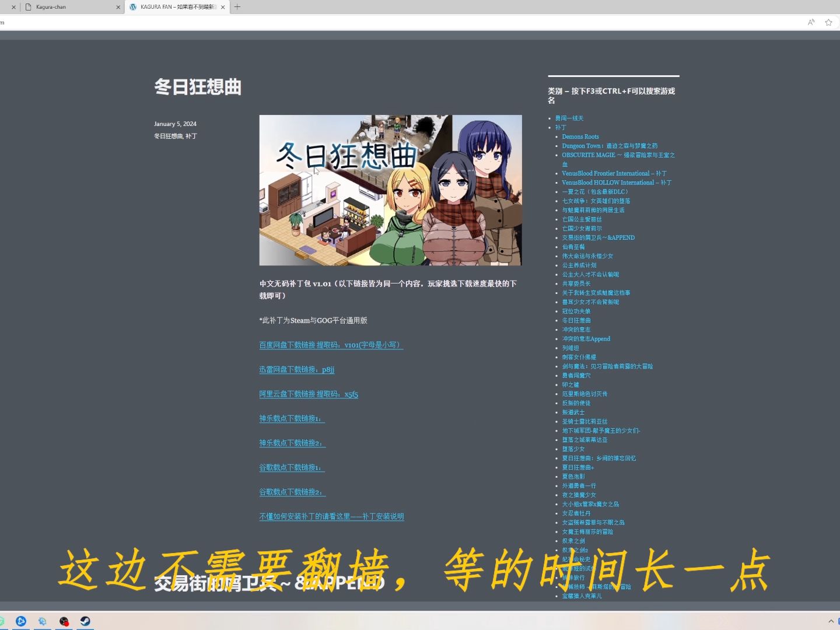Open 厄里斯绝色讨灭传 sidebar link

click(584, 394)
